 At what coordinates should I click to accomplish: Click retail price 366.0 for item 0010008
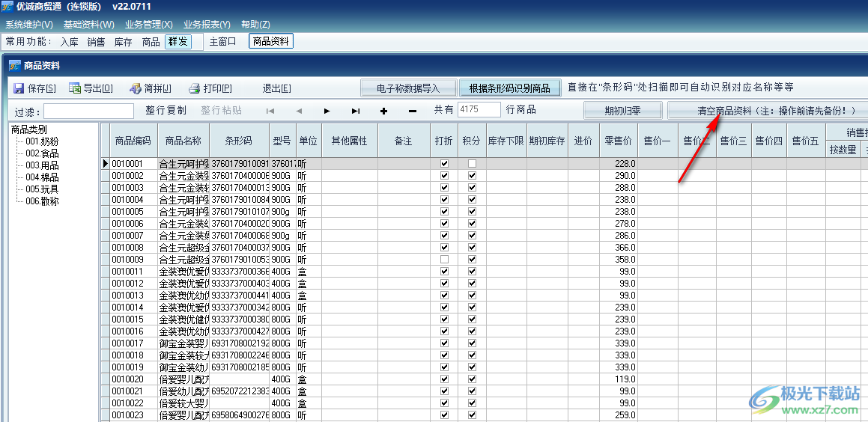[619, 247]
